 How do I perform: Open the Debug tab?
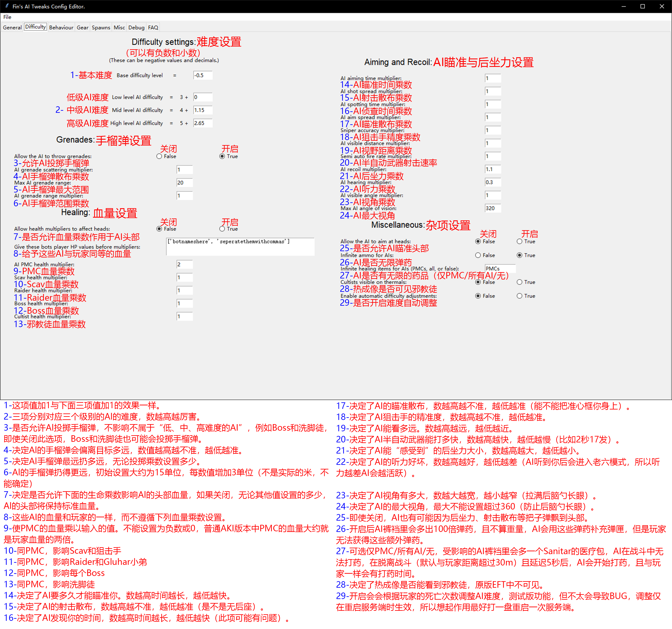point(137,27)
